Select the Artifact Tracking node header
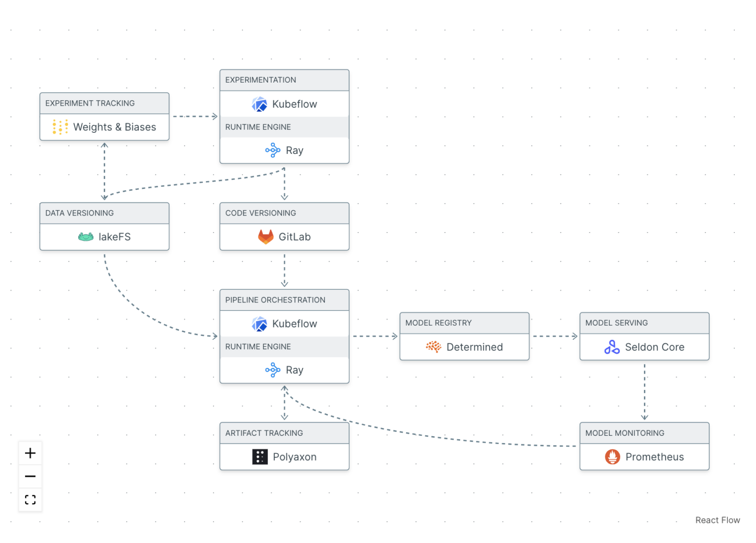This screenshot has height=543, width=756. coord(284,433)
